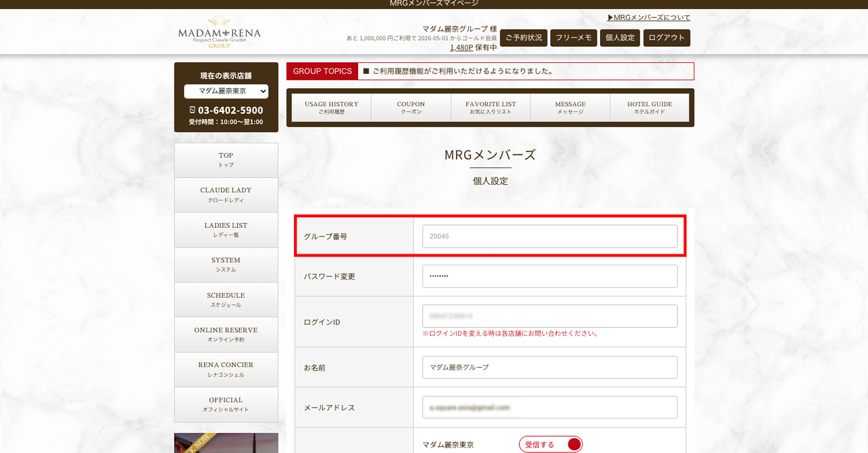Click the phone icon beside 03-6402-5900
This screenshot has height=453, width=868.
pyautogui.click(x=192, y=110)
